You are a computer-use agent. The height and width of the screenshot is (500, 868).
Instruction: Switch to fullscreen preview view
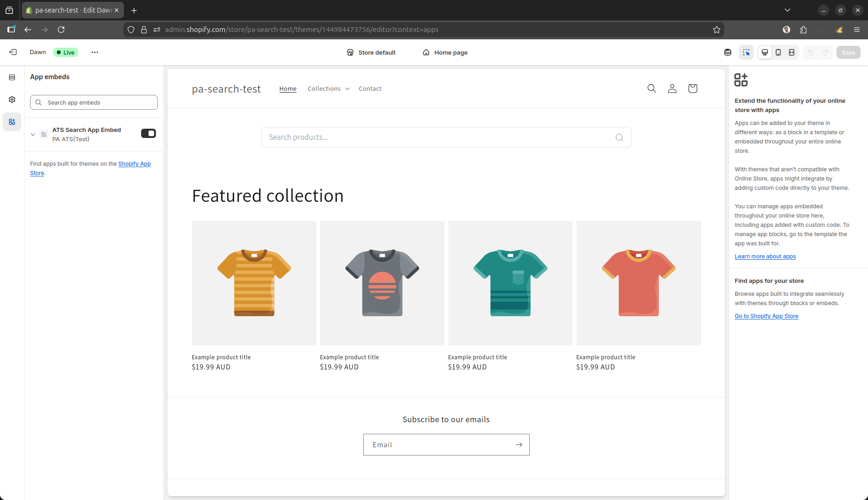click(792, 52)
